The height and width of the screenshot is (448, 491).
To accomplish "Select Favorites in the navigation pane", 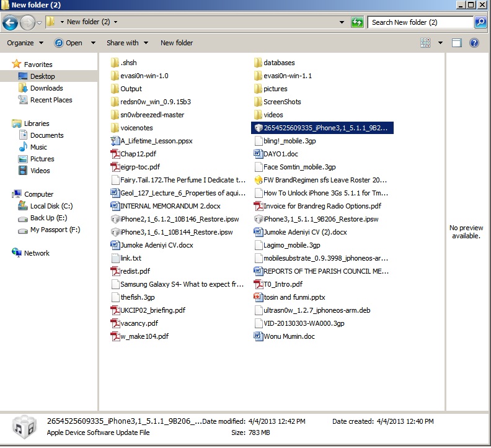I will (x=32, y=65).
